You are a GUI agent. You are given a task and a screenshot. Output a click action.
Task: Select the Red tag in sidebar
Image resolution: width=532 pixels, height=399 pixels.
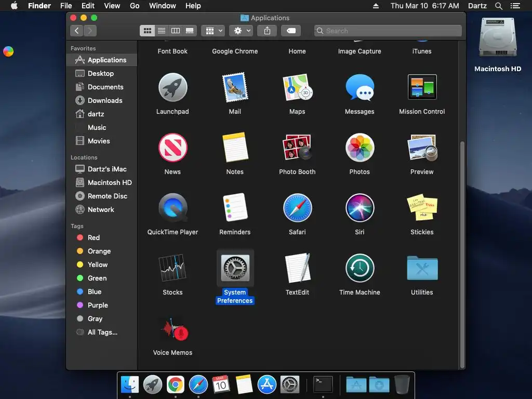[x=101, y=238]
